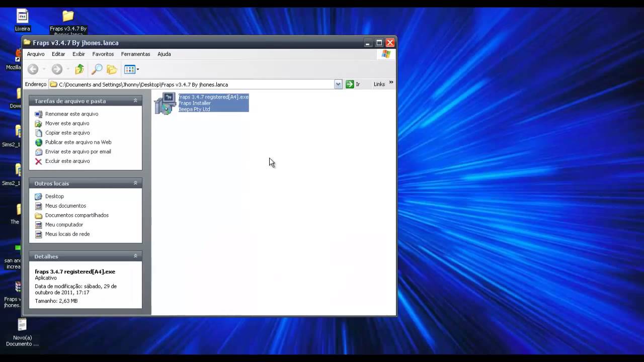Click the Desktop link text

[x=54, y=196]
